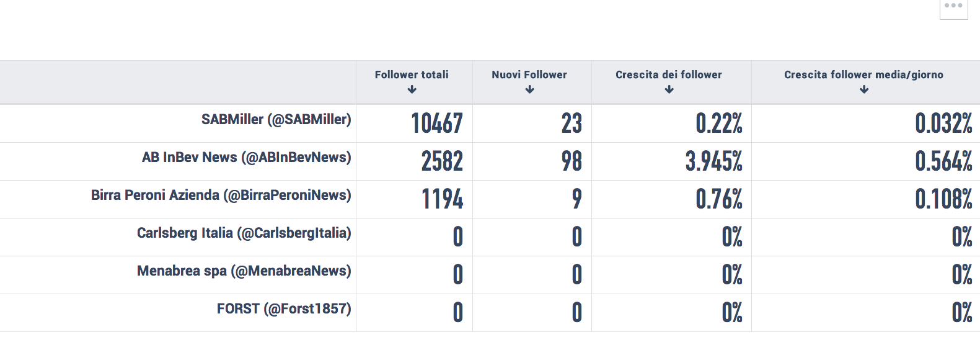The height and width of the screenshot is (342, 980).
Task: Click the Follower totali column header
Action: (412, 74)
